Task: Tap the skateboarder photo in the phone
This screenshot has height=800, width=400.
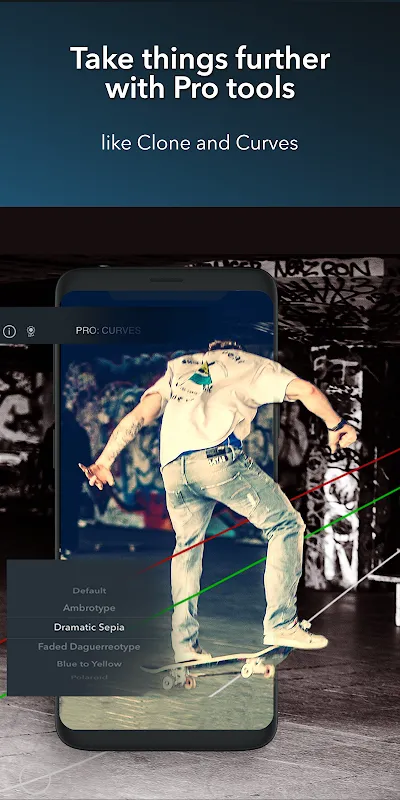Action: pyautogui.click(x=167, y=510)
